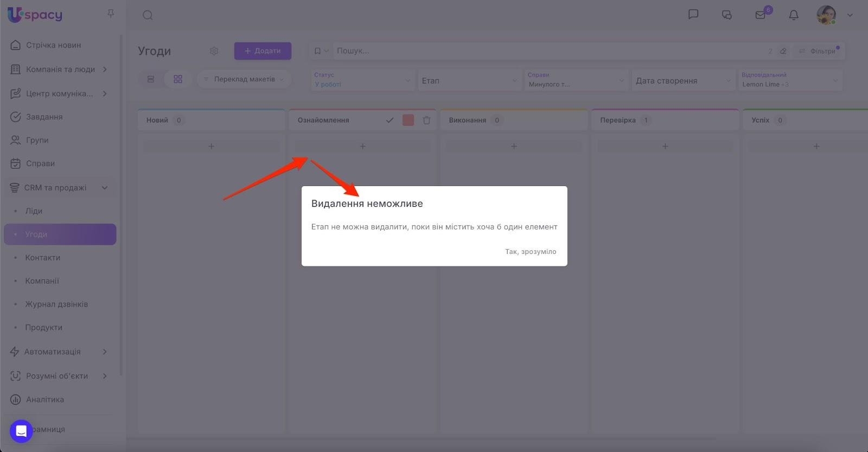This screenshot has width=868, height=452.
Task: Open the Угоди settings gear
Action: [x=214, y=51]
